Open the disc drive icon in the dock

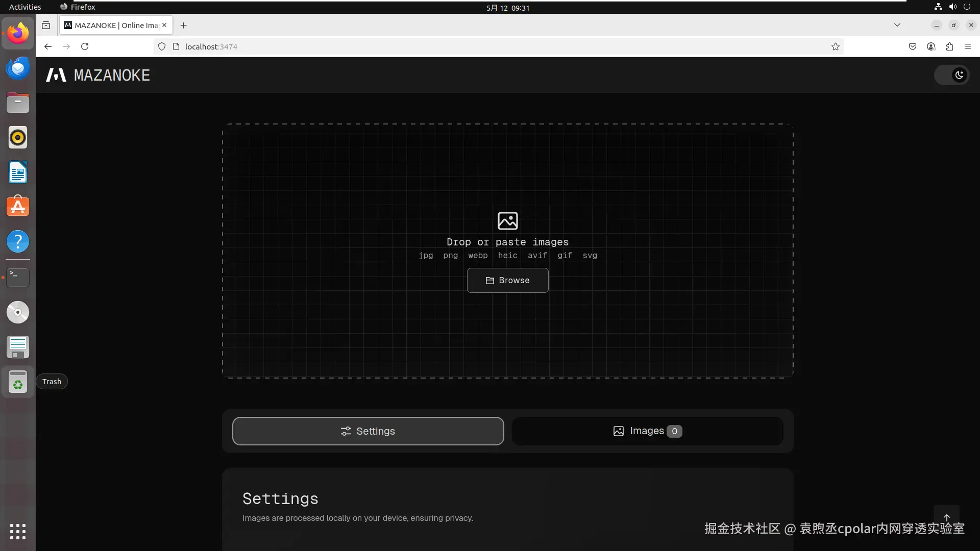[x=18, y=312]
